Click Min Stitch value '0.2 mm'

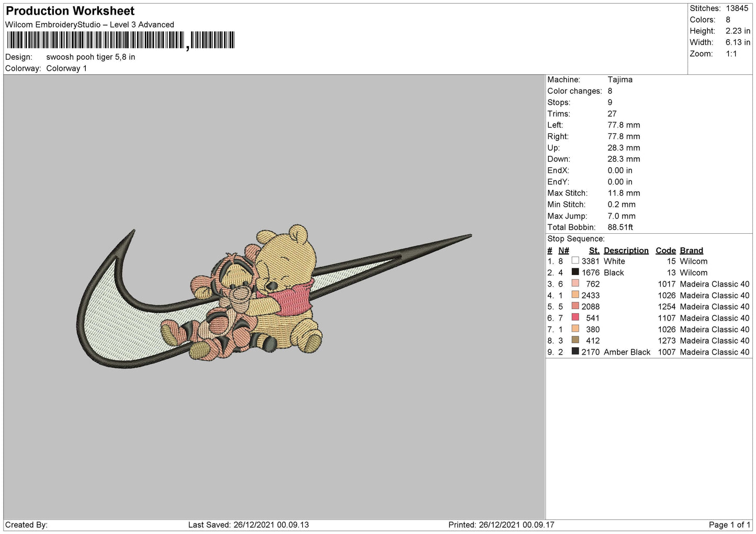click(x=622, y=204)
